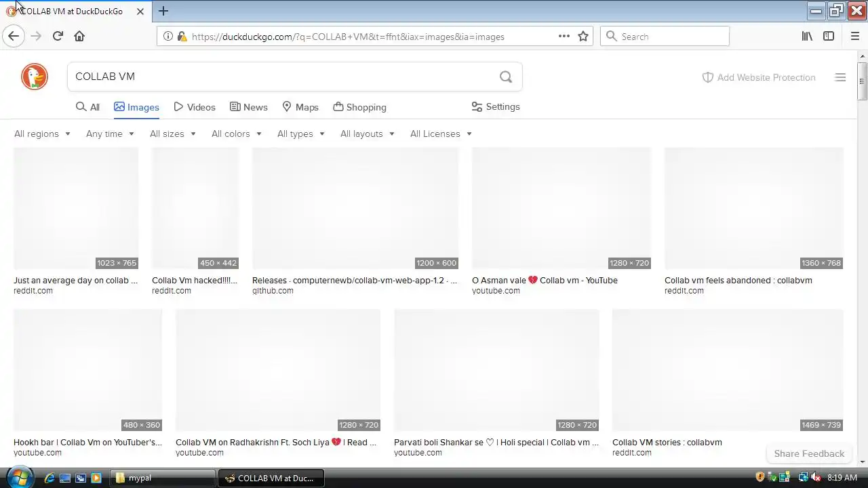Image resolution: width=868 pixels, height=488 pixels.
Task: Reload the current page
Action: 58,37
